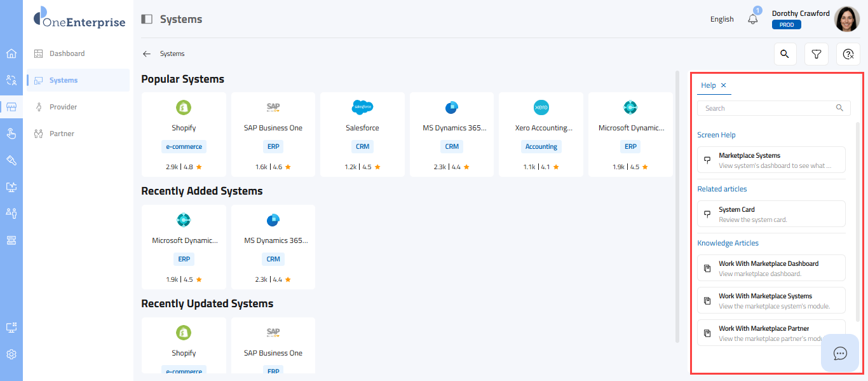Collapse the sidebar using panel toggle icon
This screenshot has height=381, width=868.
147,19
